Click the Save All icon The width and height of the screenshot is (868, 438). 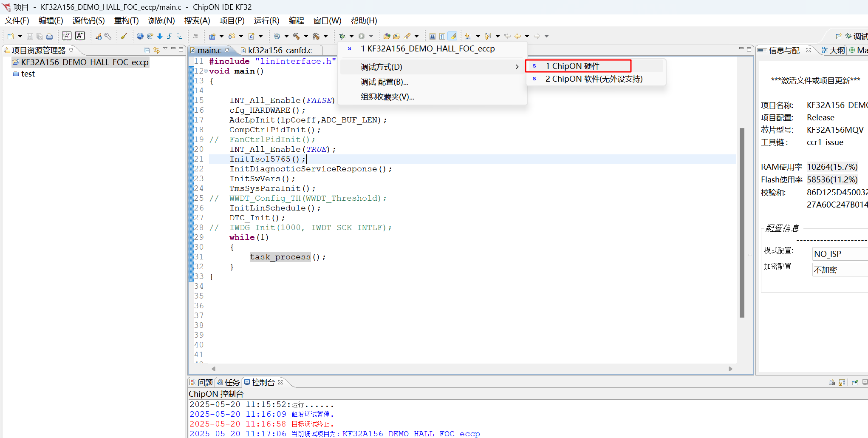click(x=40, y=36)
